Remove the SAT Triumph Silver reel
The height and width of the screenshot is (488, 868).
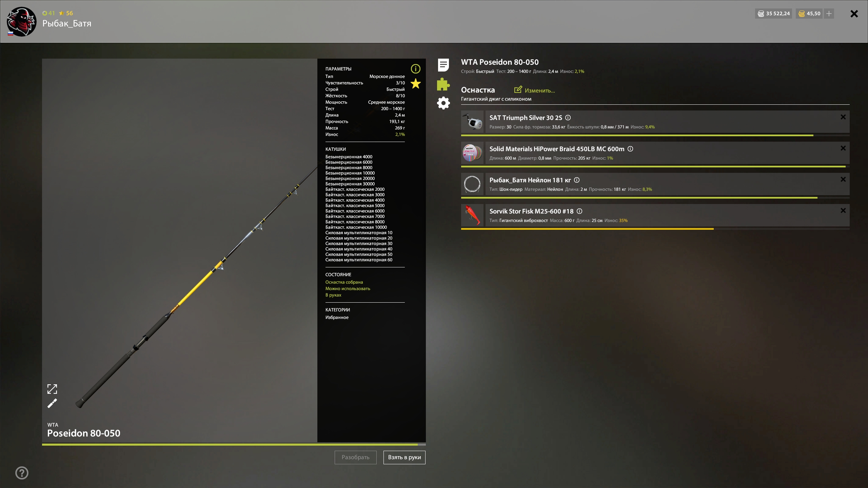point(843,117)
